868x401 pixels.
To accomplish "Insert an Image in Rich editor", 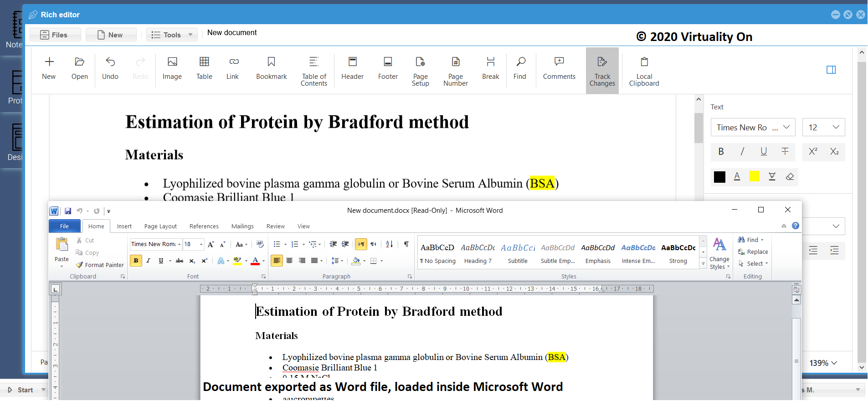I will (x=172, y=69).
